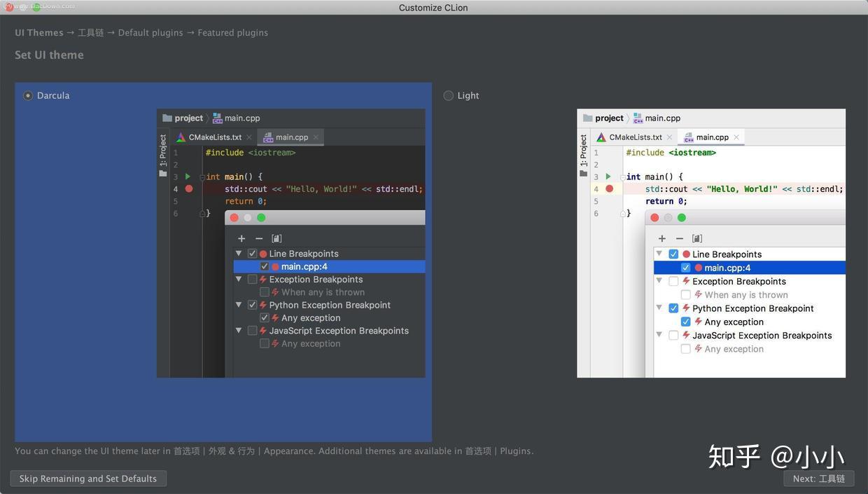868x494 pixels.
Task: Toggle JavaScript Exception Breakpoints checkbox in Light preview
Action: 673,335
